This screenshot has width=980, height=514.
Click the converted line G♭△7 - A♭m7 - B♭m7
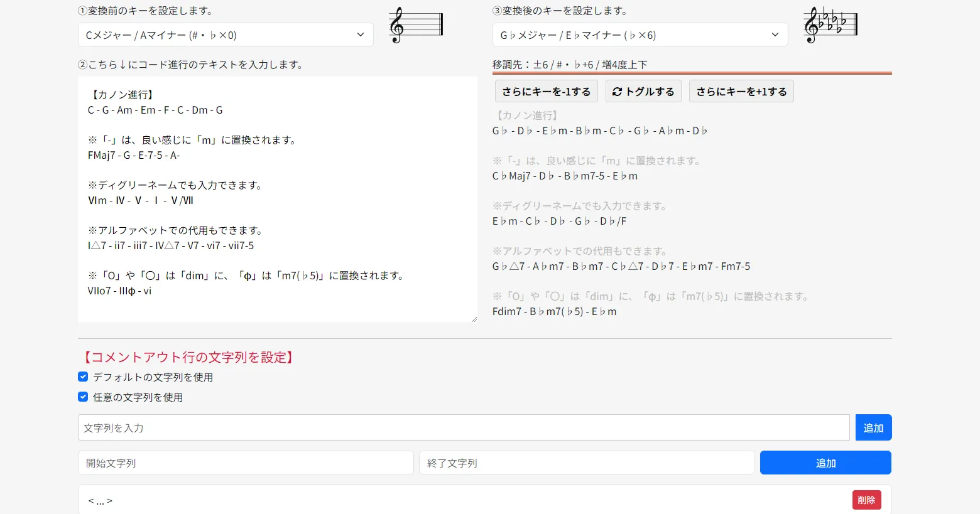621,266
